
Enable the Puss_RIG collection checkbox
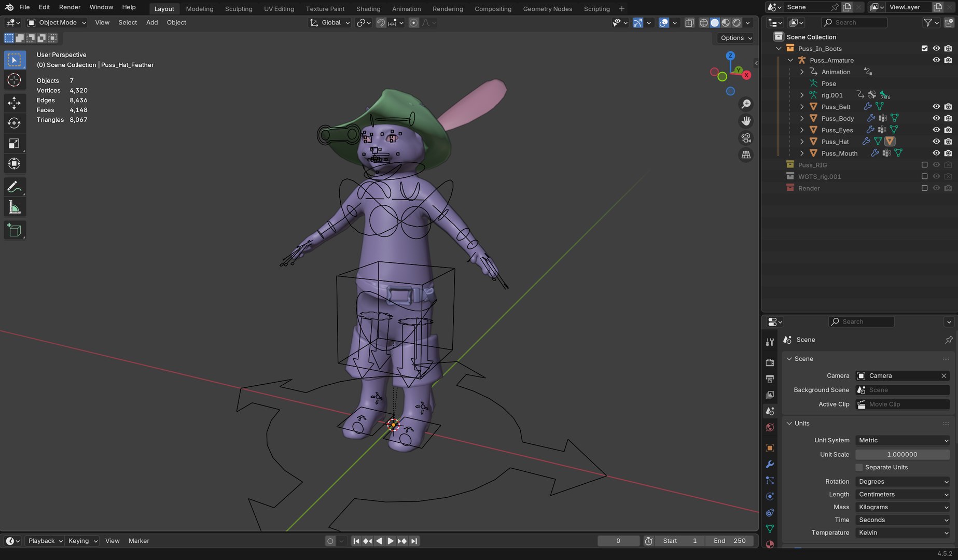(x=924, y=165)
